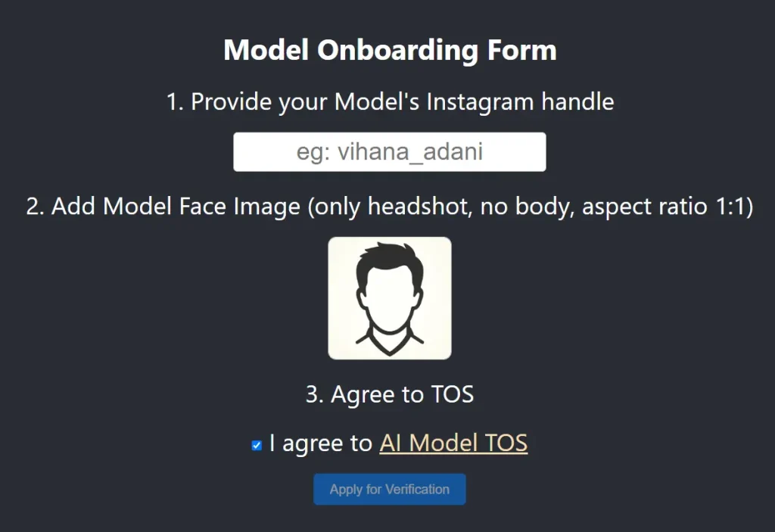The width and height of the screenshot is (775, 532).
Task: Click the Agree to TOS heading
Action: tap(389, 394)
